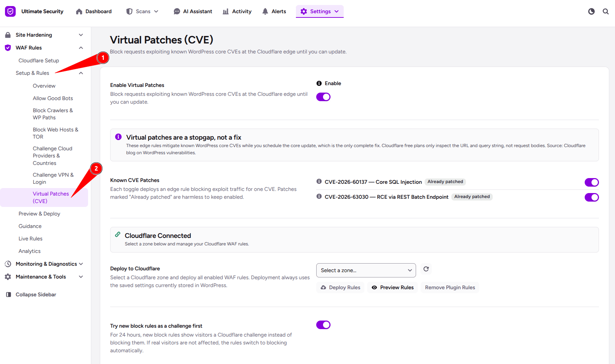Click info icon beside CVE-2026-63030
The height and width of the screenshot is (364, 615).
(319, 196)
